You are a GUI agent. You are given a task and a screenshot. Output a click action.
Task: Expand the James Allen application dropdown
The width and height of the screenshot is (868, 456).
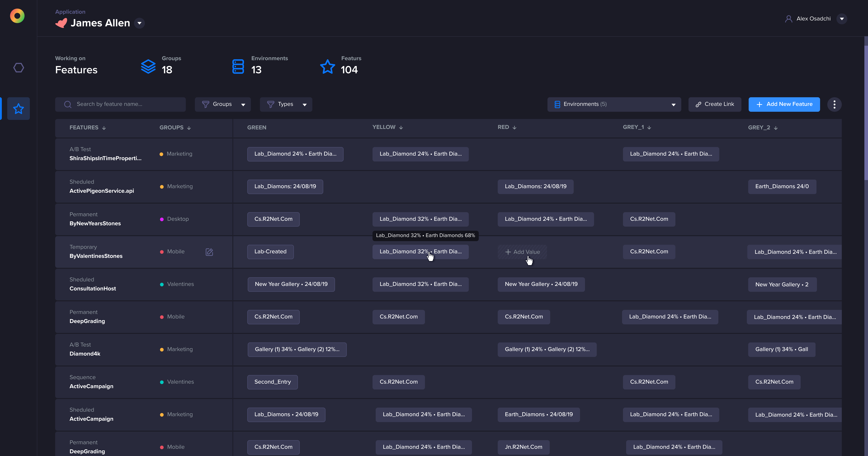coord(140,23)
